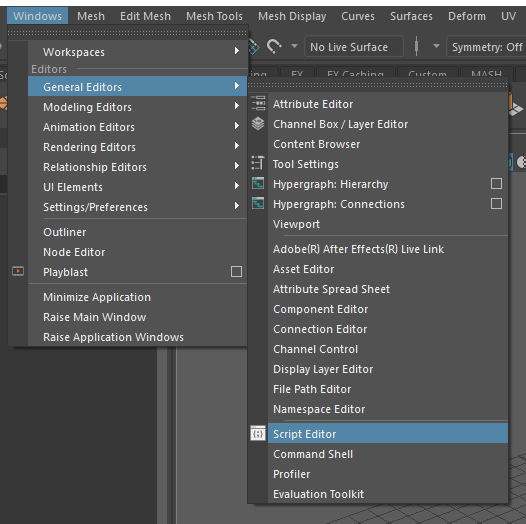This screenshot has height=524, width=526.
Task: Click the Hypergraph: Hierarchy icon
Action: click(x=258, y=184)
